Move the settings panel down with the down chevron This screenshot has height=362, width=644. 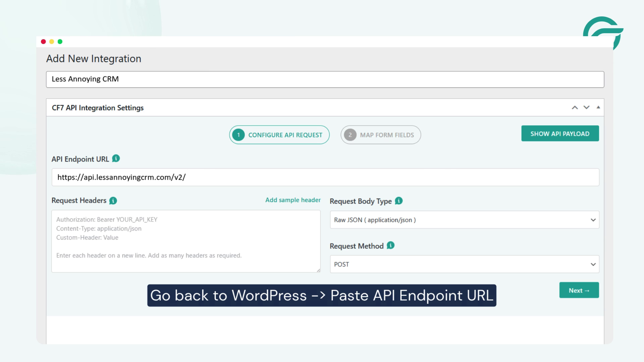[586, 108]
